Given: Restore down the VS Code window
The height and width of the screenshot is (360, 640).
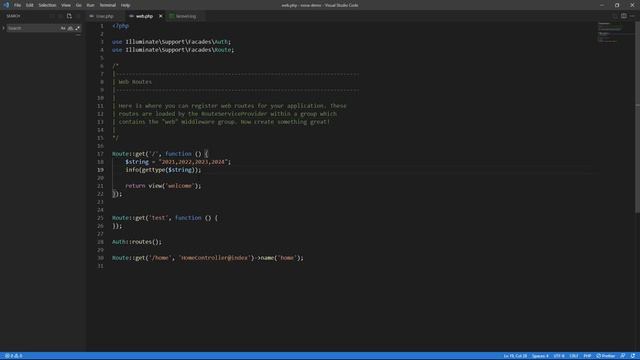Looking at the screenshot, I should [x=617, y=5].
